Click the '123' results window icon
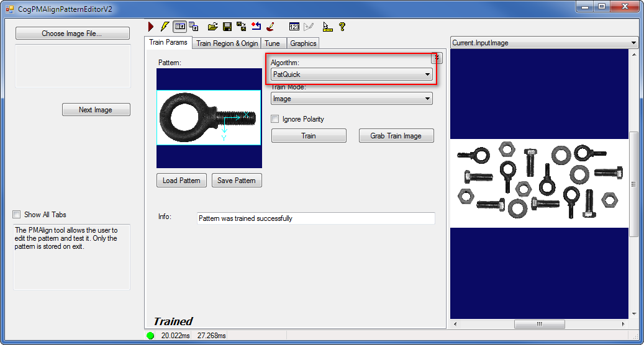Screen dimensions: 644x345 pyautogui.click(x=294, y=27)
